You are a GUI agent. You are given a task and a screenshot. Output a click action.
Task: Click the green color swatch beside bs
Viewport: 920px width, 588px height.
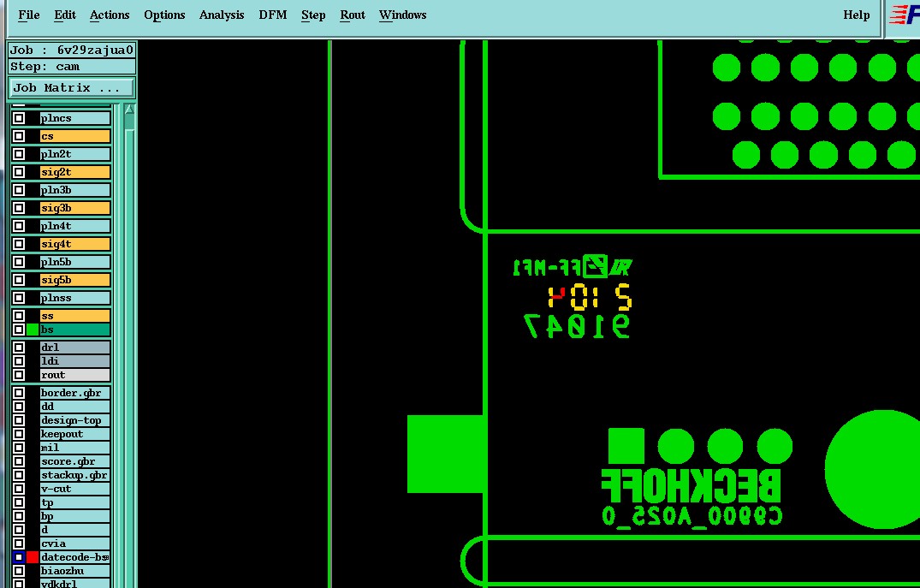(x=33, y=330)
